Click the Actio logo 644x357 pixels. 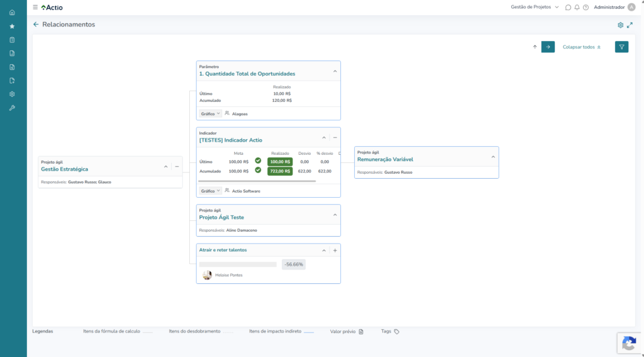[52, 8]
